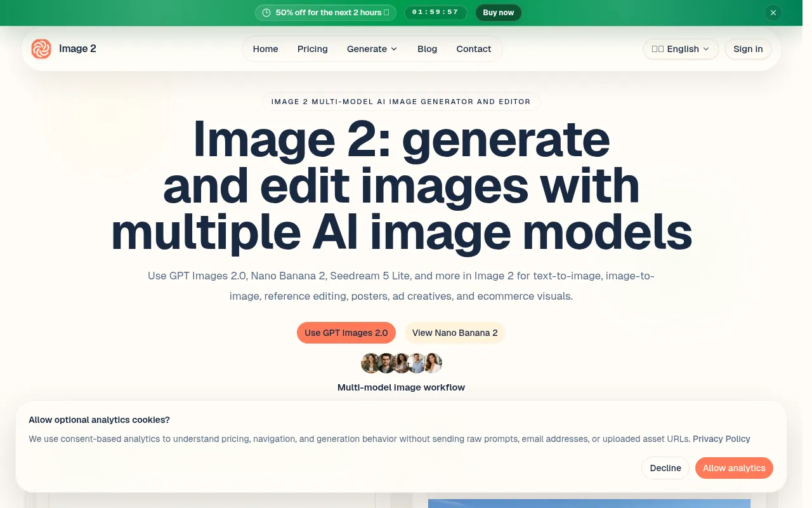The image size is (812, 508).
Task: Click the middle avatar above the workflow label
Action: point(402,363)
